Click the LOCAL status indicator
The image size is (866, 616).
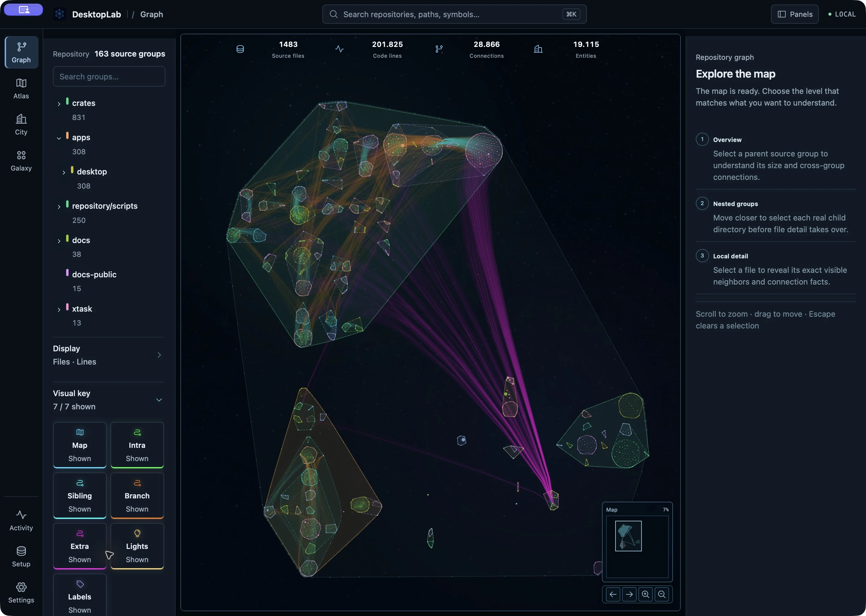[842, 14]
